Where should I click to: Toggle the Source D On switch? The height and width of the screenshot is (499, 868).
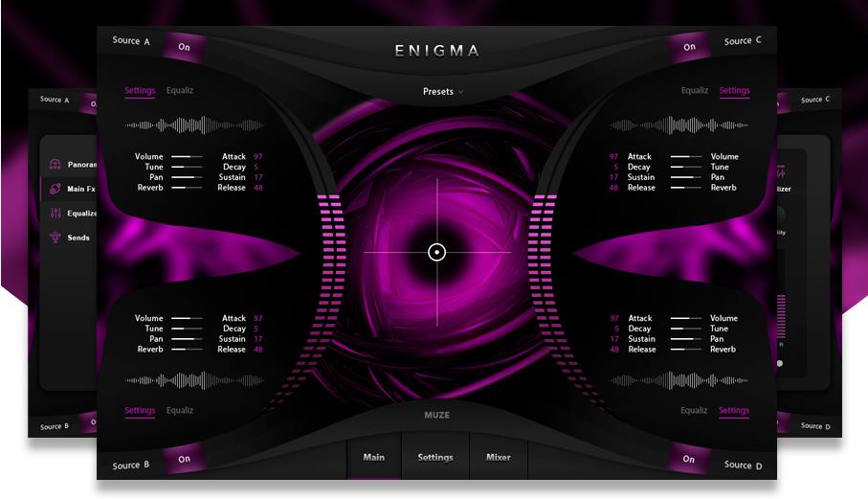(x=689, y=459)
